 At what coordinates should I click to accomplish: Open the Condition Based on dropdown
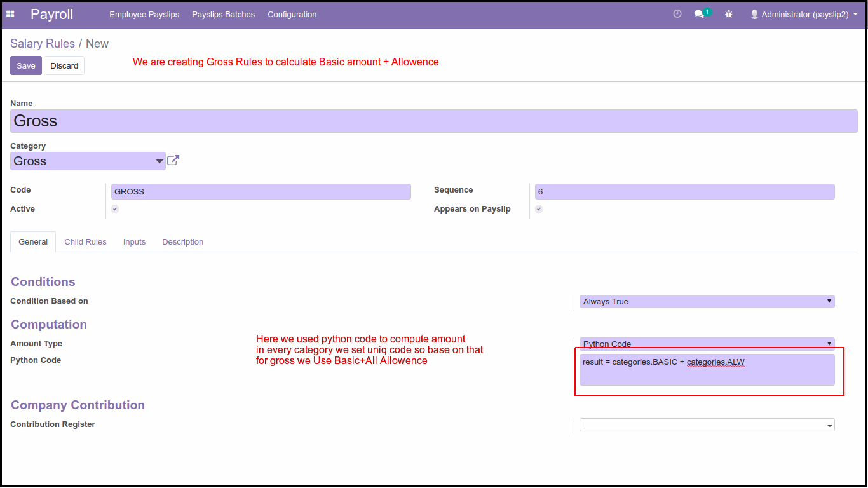click(x=707, y=301)
